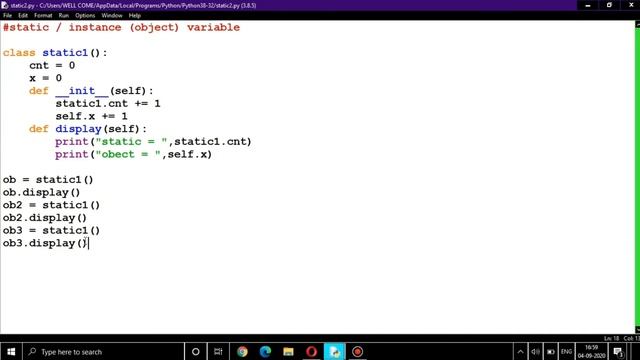The width and height of the screenshot is (640, 360).
Task: Click the Ln 18 status bar indicator
Action: (x=611, y=338)
